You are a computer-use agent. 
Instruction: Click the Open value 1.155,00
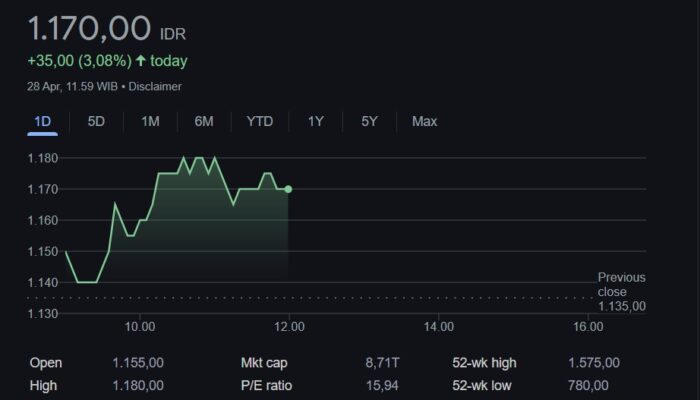[x=138, y=362]
